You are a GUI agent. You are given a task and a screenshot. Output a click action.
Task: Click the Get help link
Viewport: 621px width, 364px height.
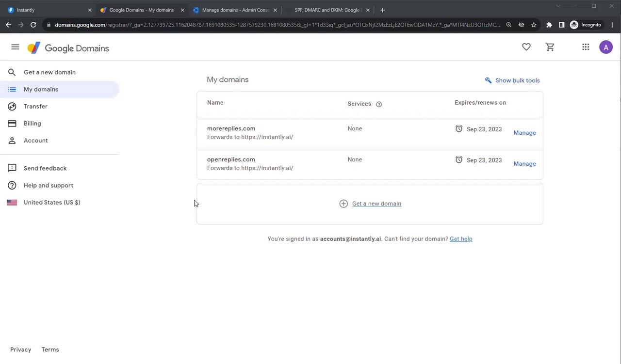pos(461,239)
